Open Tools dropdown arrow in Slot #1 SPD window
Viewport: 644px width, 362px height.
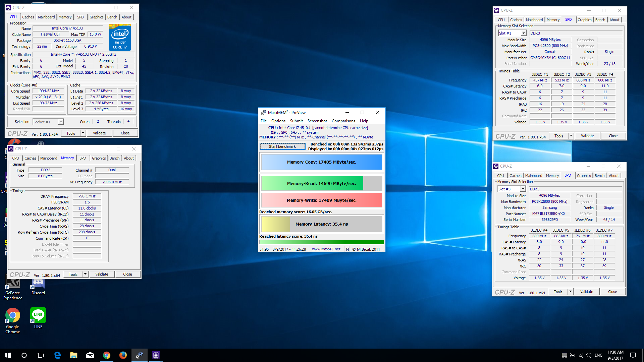tap(571, 136)
